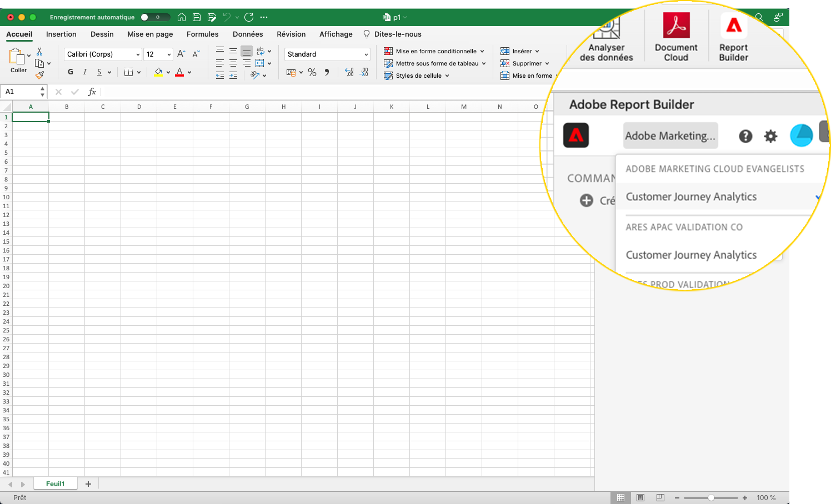Apply the yellow fill color

(158, 72)
